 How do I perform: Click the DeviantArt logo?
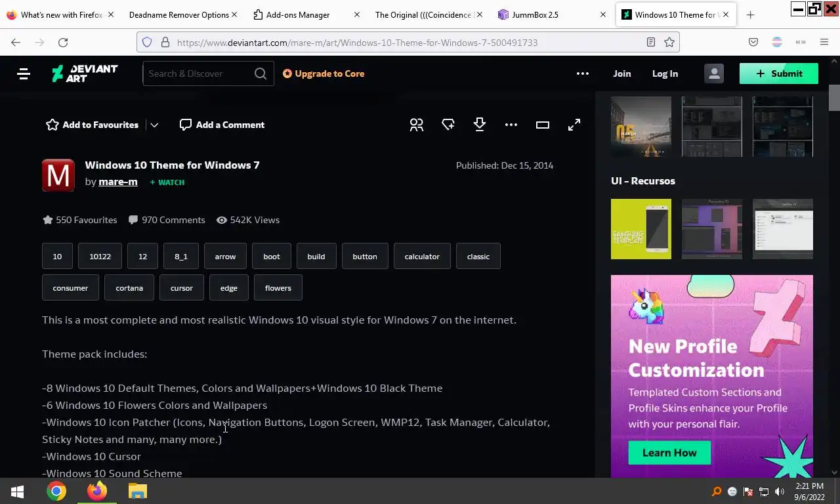tap(85, 73)
